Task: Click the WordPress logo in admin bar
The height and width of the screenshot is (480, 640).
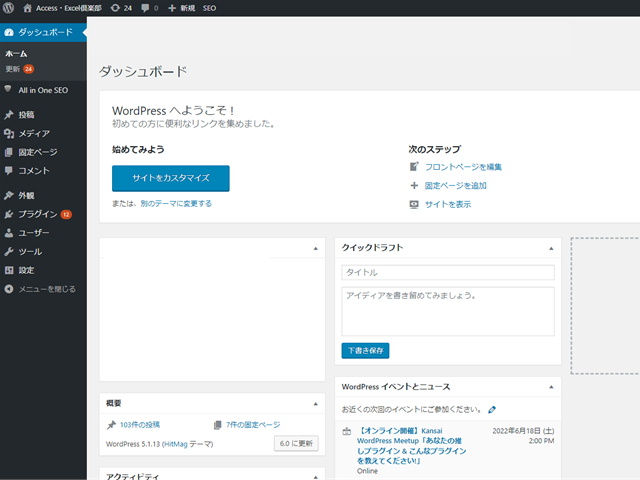Action: pyautogui.click(x=9, y=8)
